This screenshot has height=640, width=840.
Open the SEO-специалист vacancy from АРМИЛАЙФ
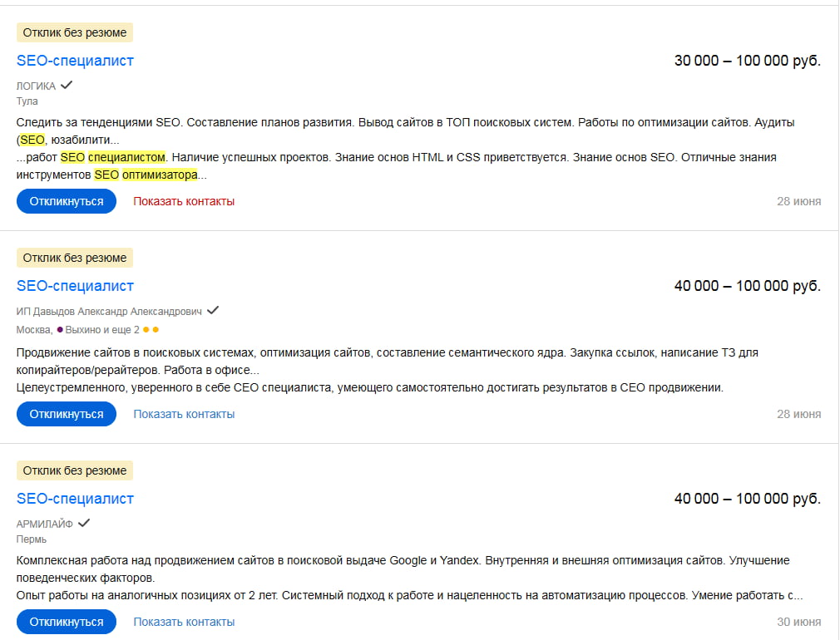click(x=73, y=498)
